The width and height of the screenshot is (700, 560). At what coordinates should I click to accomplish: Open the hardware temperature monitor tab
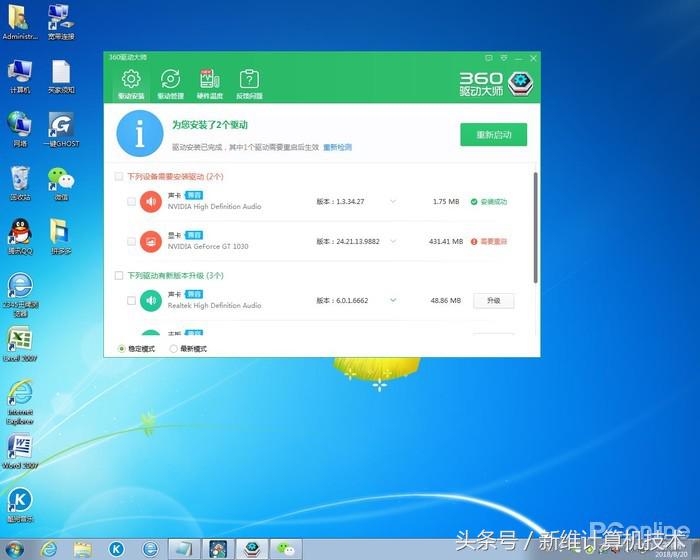(209, 84)
